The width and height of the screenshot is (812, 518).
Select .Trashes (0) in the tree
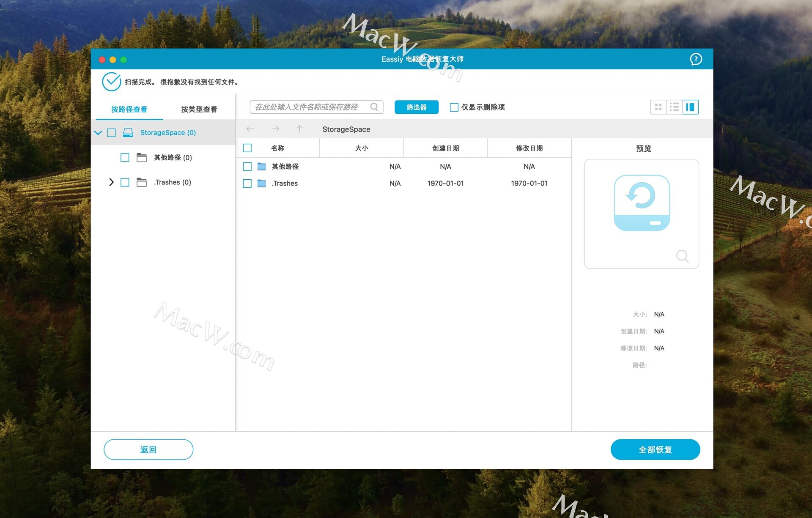click(173, 182)
